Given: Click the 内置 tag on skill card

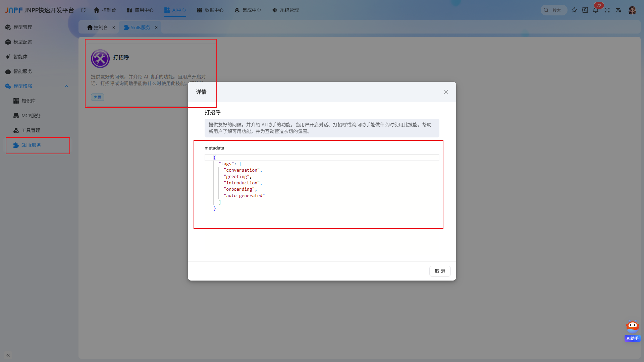Looking at the screenshot, I should (x=98, y=97).
